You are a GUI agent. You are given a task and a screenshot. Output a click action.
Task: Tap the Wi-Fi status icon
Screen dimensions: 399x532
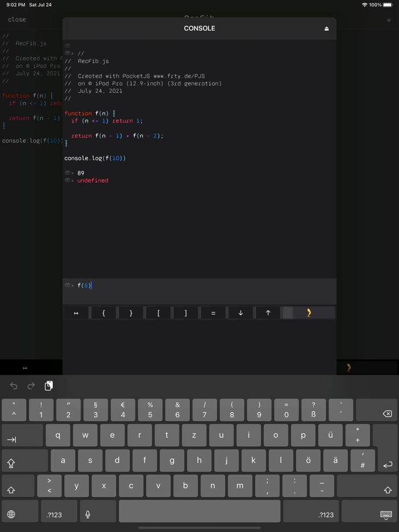coord(365,5)
